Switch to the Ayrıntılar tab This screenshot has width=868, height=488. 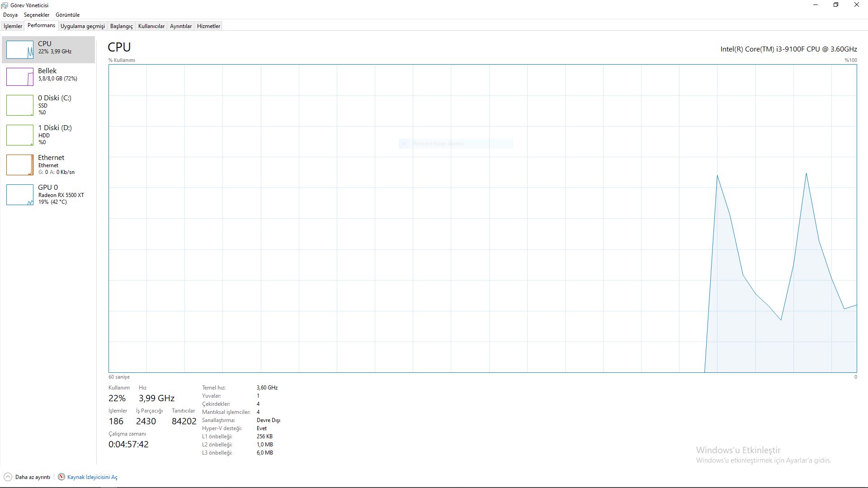180,26
